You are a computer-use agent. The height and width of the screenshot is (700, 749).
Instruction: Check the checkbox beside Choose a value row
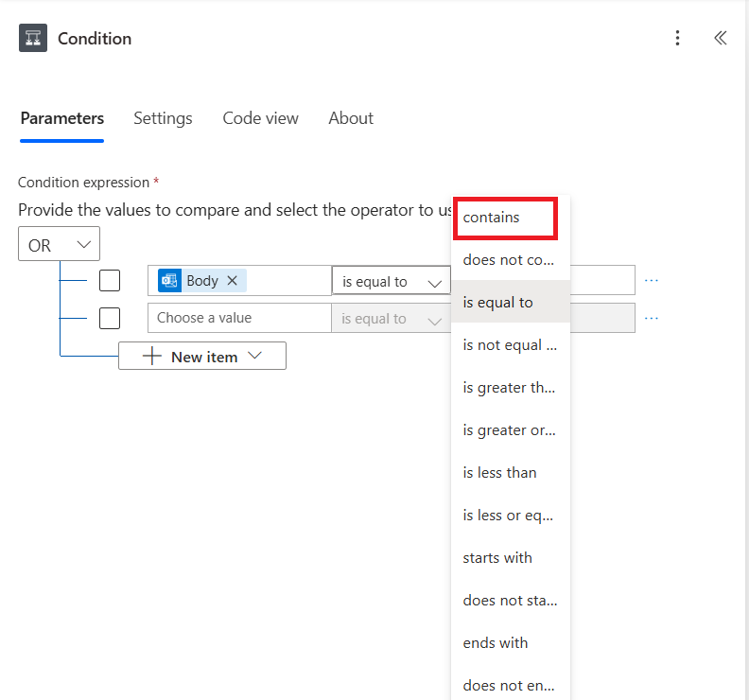click(x=110, y=318)
